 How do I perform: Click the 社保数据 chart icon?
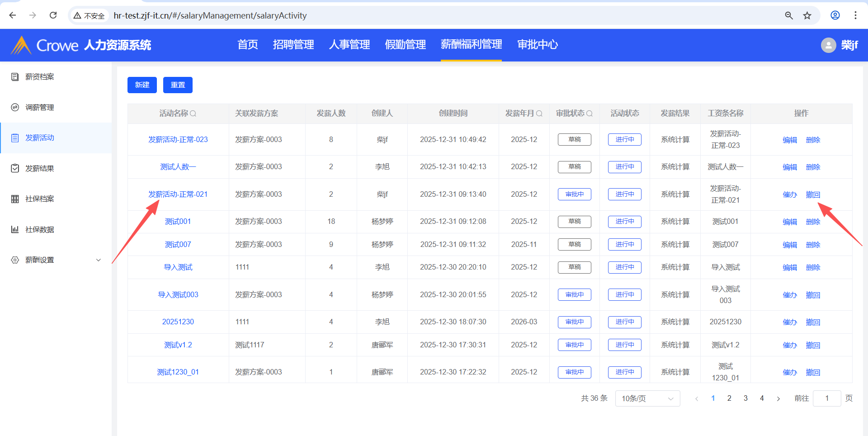(15, 229)
